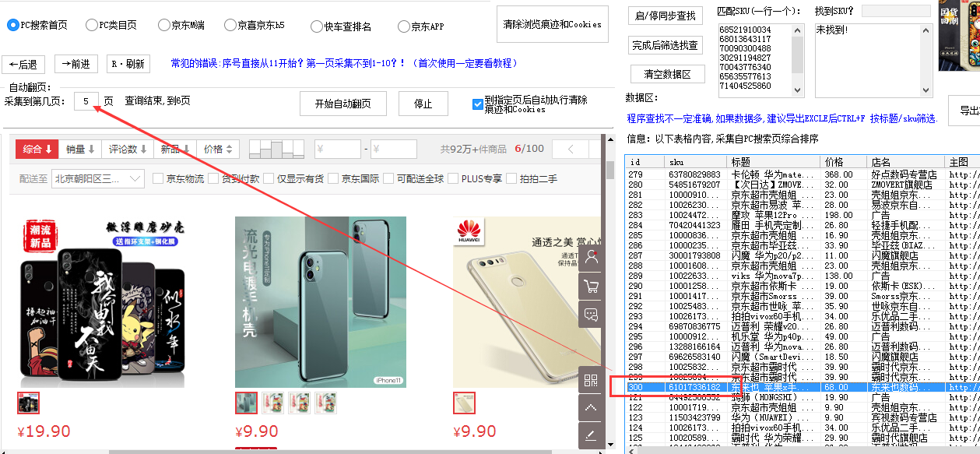The image size is (980, 454).
Task: Check the 货到付款 filter checkbox
Action: click(213, 178)
